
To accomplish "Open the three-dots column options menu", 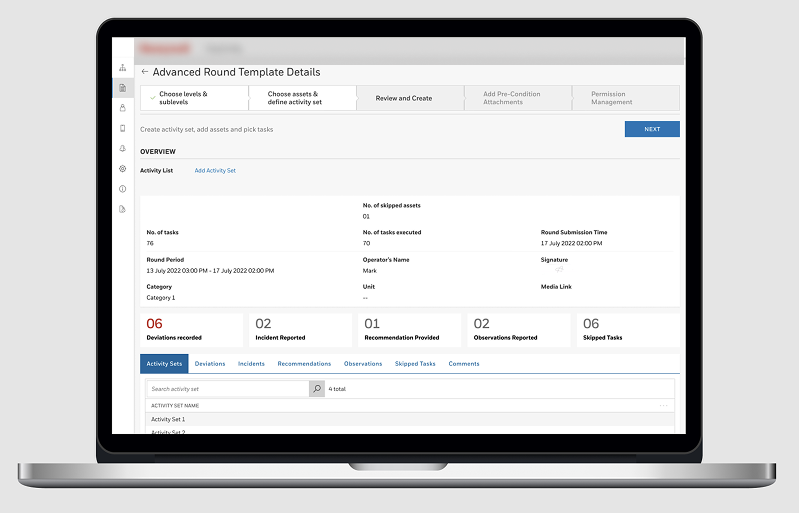I will pos(663,405).
